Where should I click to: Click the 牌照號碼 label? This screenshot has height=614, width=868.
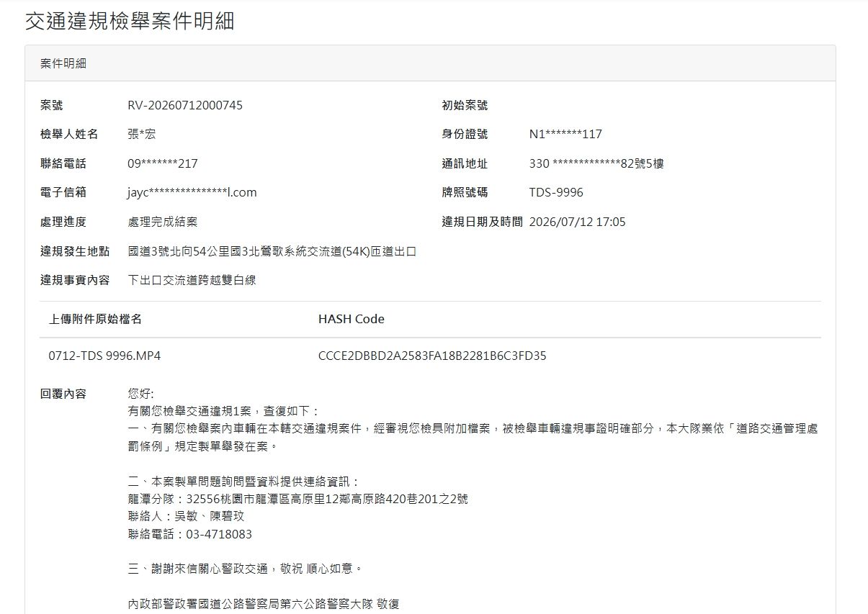[465, 192]
